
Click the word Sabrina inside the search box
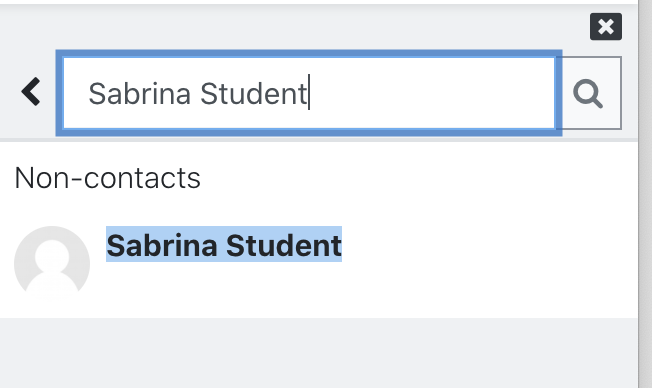[x=140, y=93]
